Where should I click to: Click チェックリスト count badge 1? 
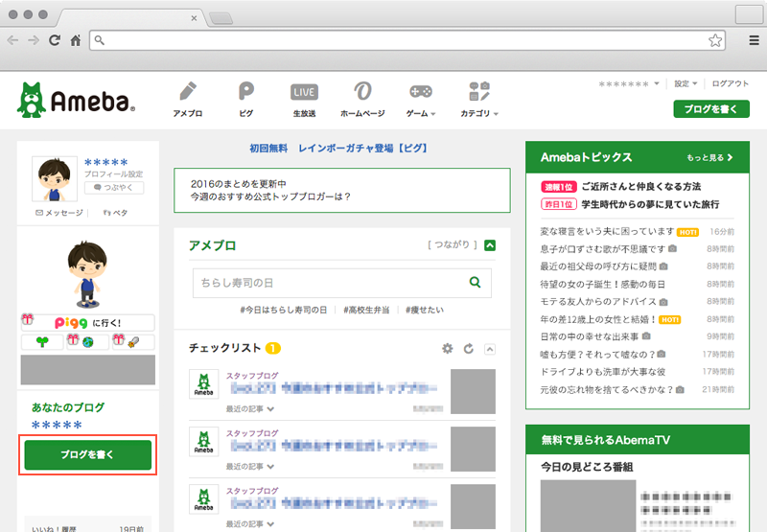273,348
